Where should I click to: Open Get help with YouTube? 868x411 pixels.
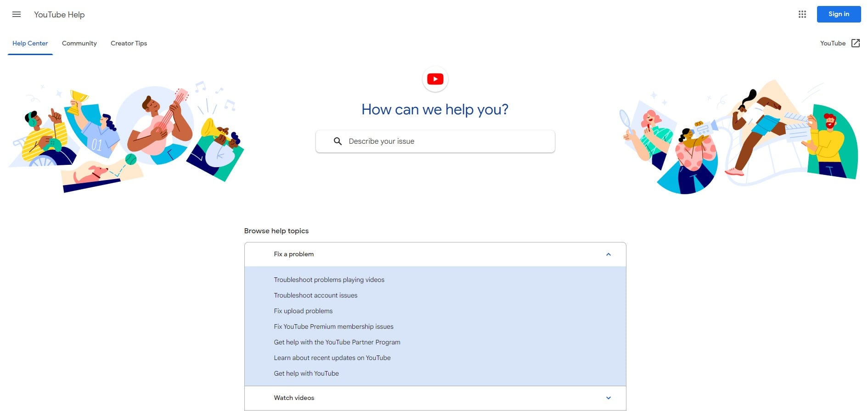[x=306, y=373]
